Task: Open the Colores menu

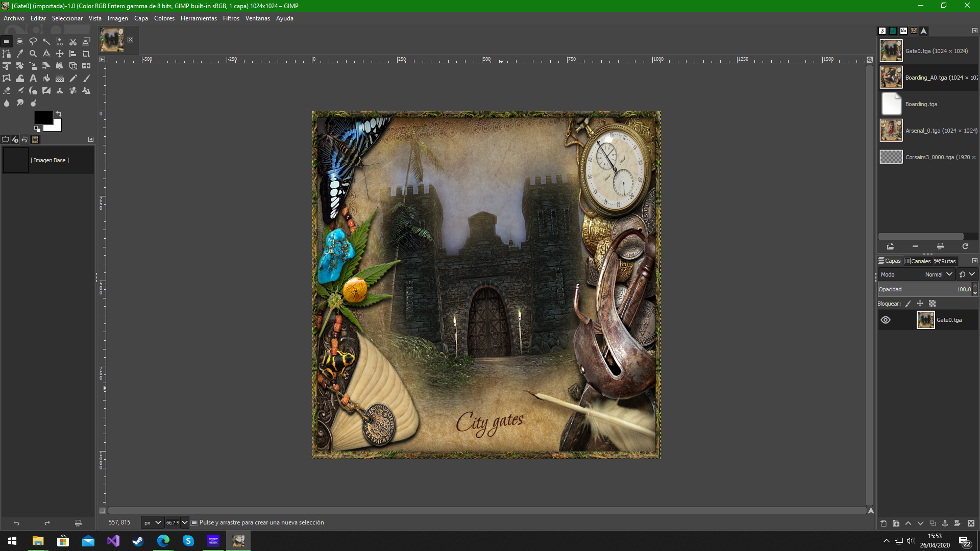Action: pos(164,18)
